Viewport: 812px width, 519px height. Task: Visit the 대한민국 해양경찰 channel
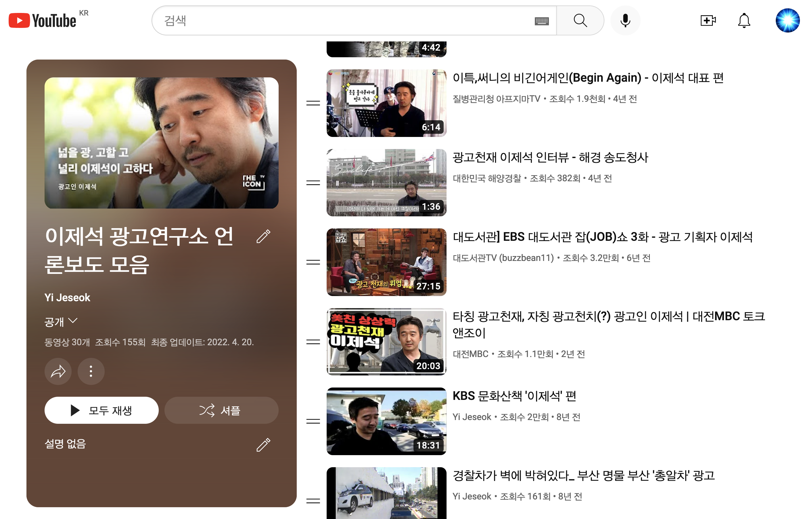[487, 178]
